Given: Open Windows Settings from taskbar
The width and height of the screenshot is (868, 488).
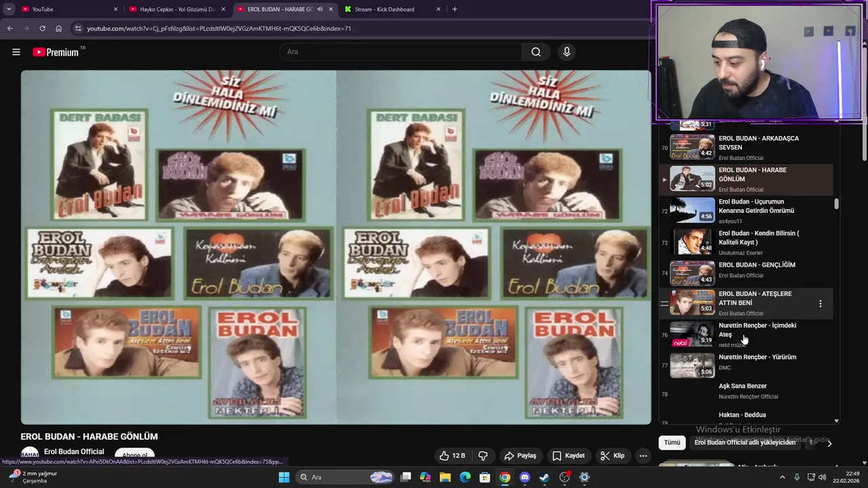Looking at the screenshot, I should [585, 477].
